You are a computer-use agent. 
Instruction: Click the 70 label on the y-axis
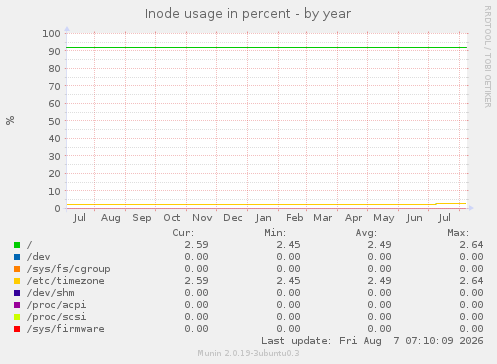click(54, 86)
